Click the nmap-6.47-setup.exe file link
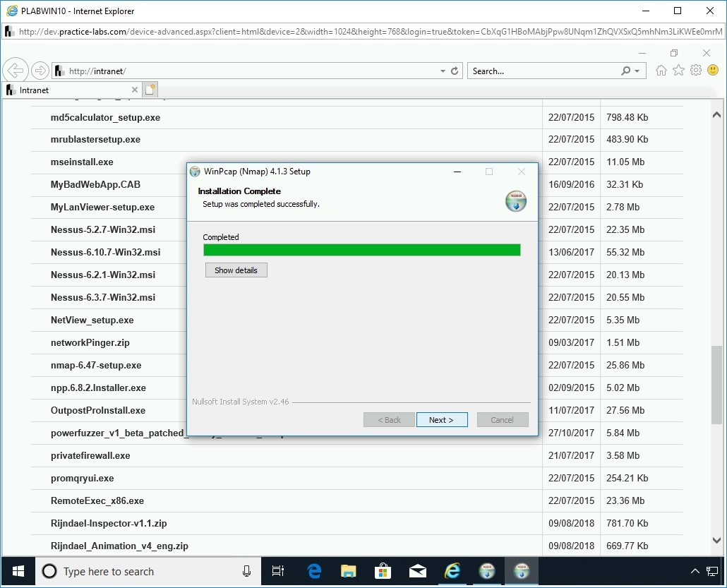The height and width of the screenshot is (588, 727). (x=96, y=365)
